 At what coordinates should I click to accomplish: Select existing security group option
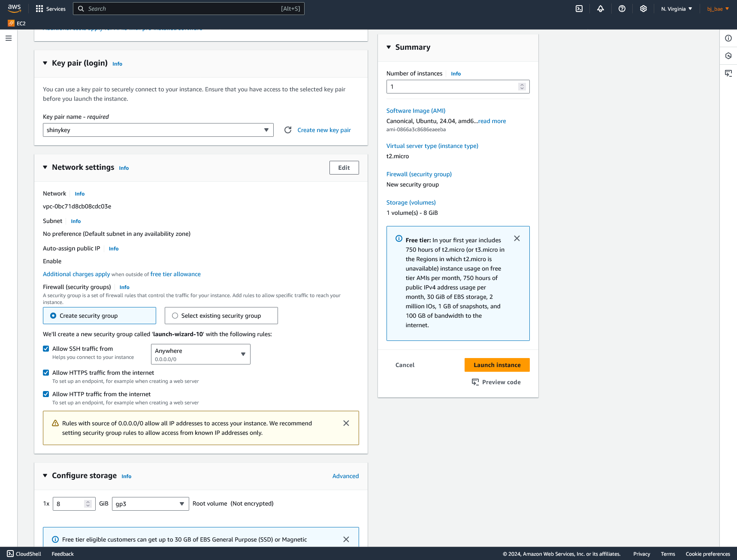point(175,315)
